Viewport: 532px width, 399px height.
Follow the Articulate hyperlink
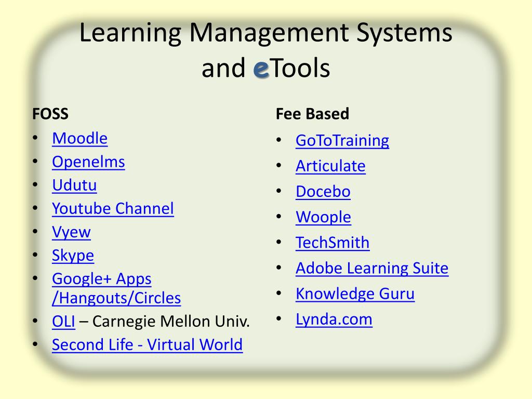330,166
